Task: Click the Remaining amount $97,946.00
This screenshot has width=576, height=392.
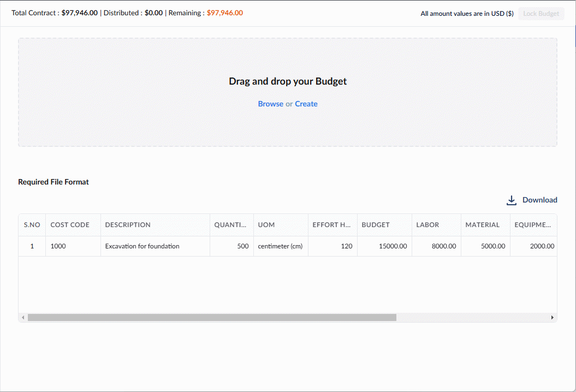Action: click(x=225, y=13)
